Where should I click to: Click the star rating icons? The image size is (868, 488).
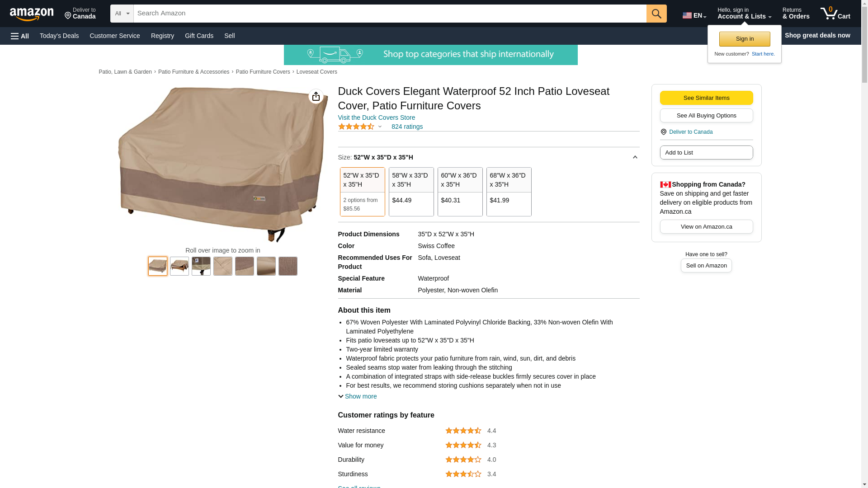[356, 127]
